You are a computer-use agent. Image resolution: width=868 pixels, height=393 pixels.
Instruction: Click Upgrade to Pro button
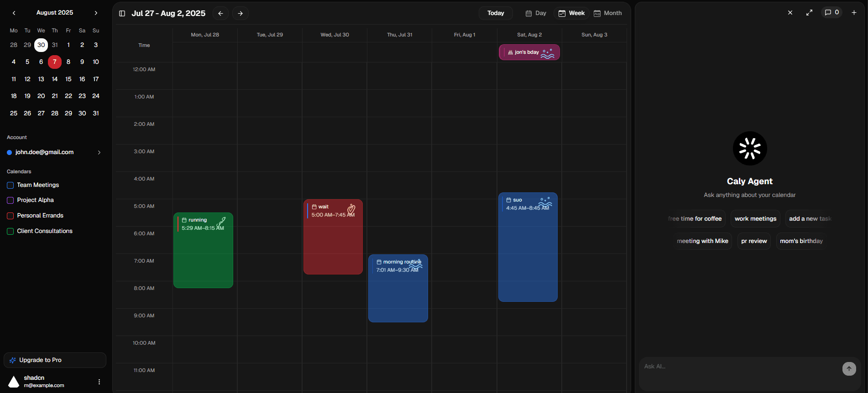55,360
